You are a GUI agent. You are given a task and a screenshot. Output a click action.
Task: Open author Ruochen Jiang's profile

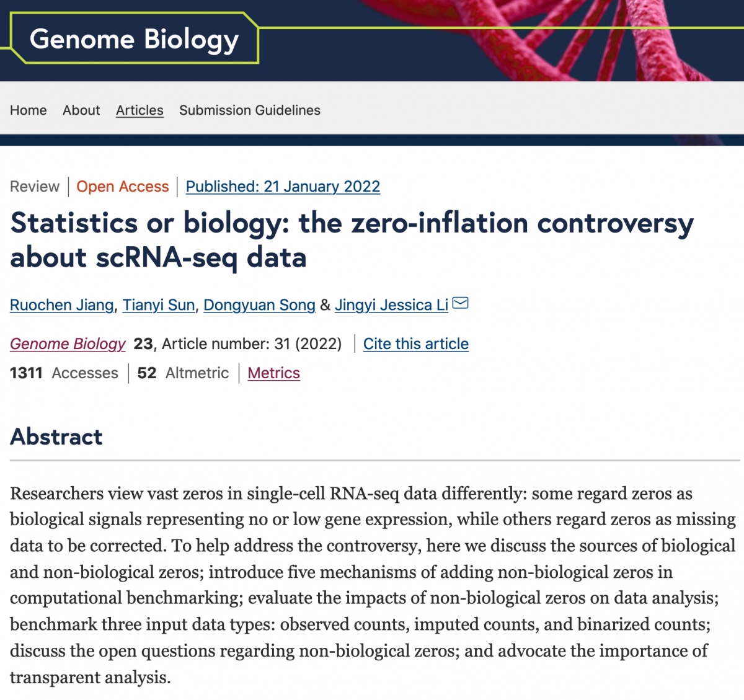pyautogui.click(x=62, y=305)
